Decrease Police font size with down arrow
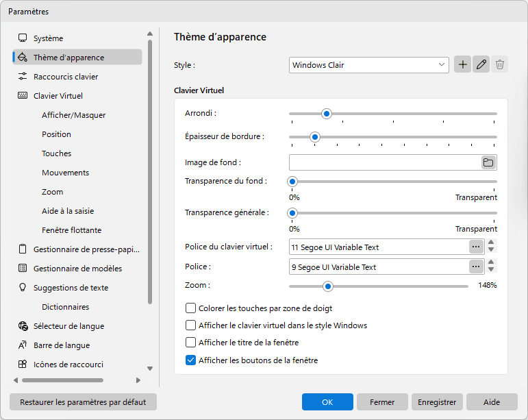This screenshot has width=528, height=420. [491, 270]
